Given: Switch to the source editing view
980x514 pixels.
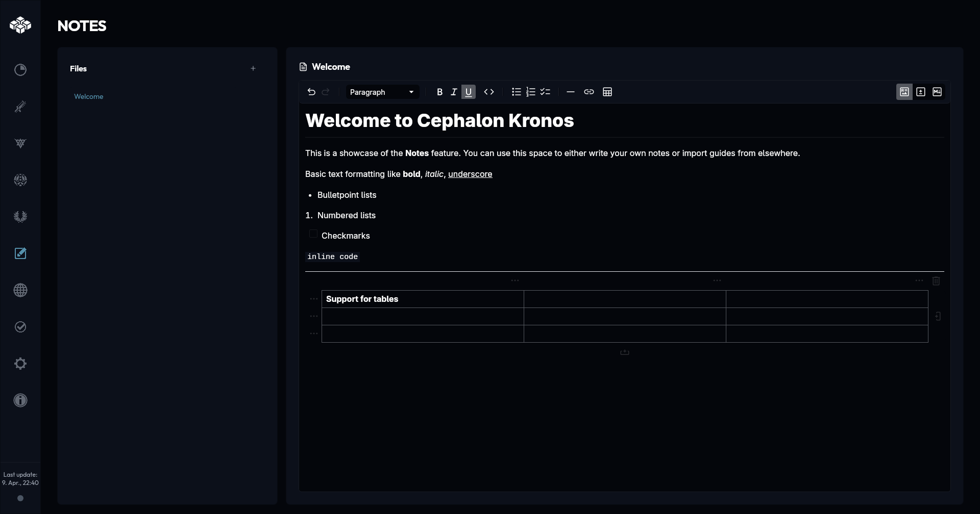Looking at the screenshot, I should (921, 92).
